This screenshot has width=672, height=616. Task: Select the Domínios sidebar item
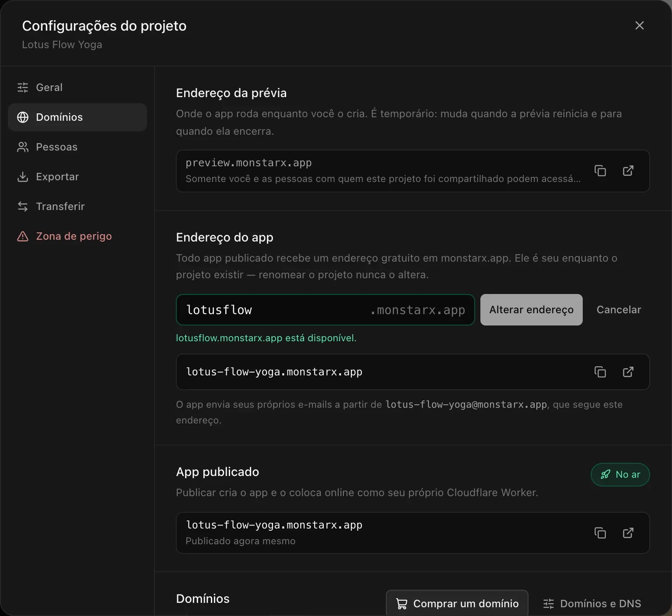point(77,117)
